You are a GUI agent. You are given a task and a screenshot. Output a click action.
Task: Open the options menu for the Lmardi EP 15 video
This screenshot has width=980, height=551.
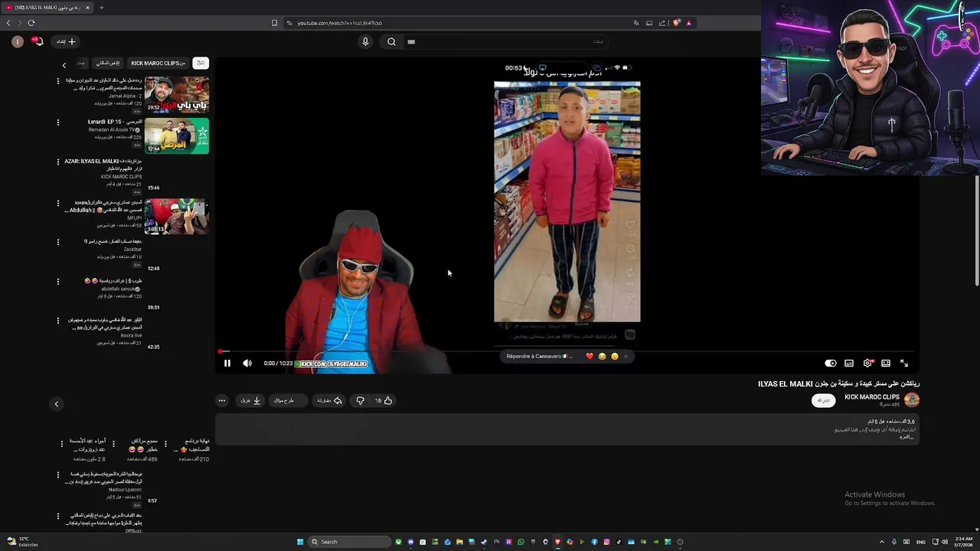click(x=58, y=122)
